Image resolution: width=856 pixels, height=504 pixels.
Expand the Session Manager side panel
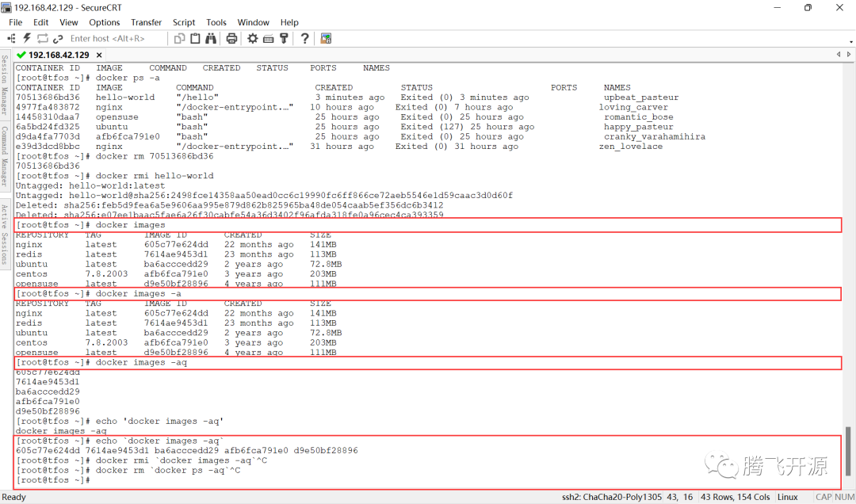pos(5,84)
